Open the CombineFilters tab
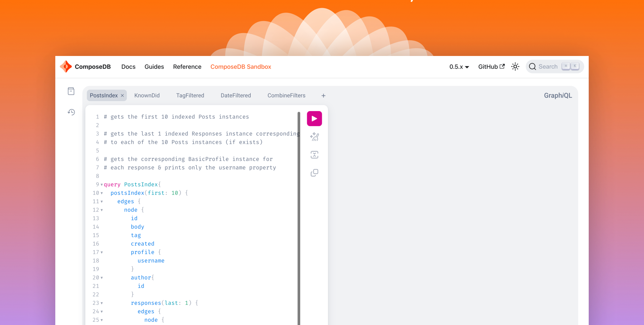Screen dimensions: 644x325 click(286, 95)
